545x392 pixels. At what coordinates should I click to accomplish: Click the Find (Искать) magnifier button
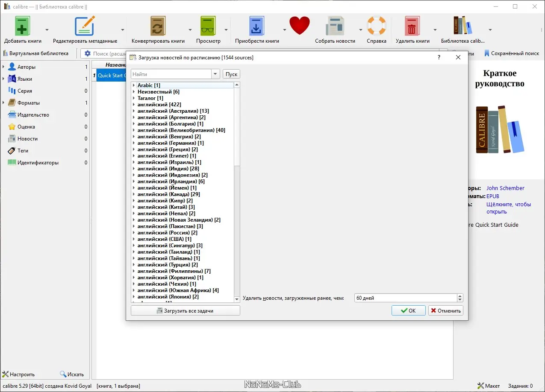point(72,374)
